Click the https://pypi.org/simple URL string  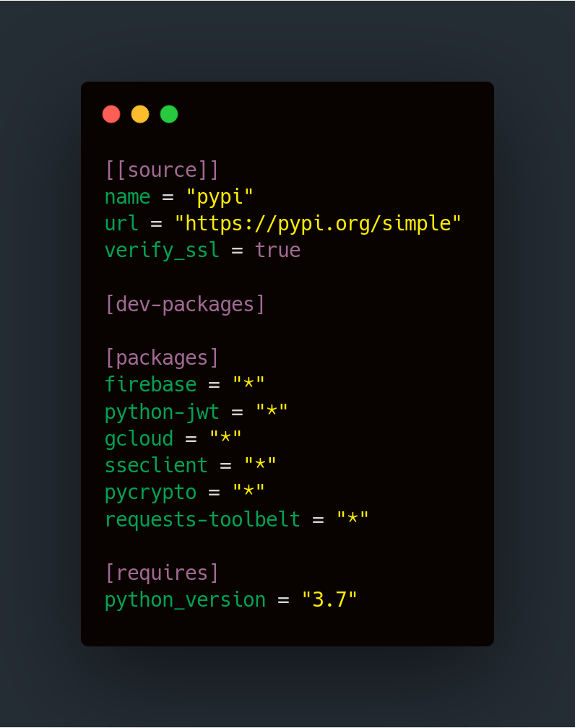[x=318, y=224]
